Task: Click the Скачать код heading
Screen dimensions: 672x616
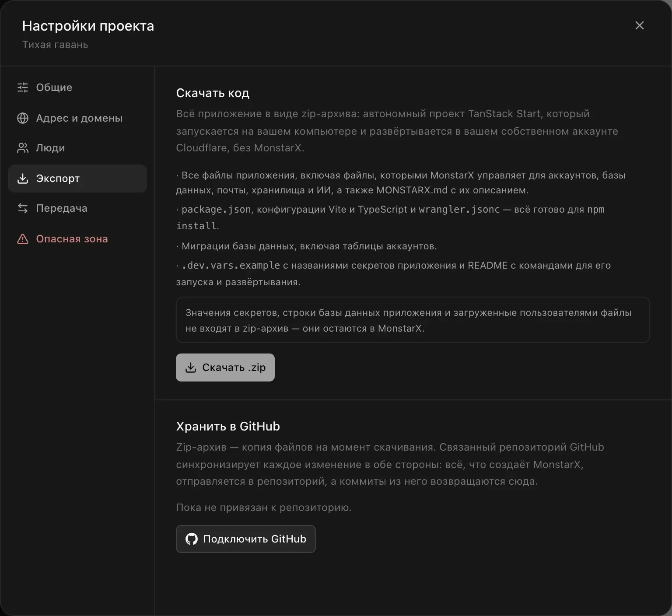Action: tap(213, 93)
